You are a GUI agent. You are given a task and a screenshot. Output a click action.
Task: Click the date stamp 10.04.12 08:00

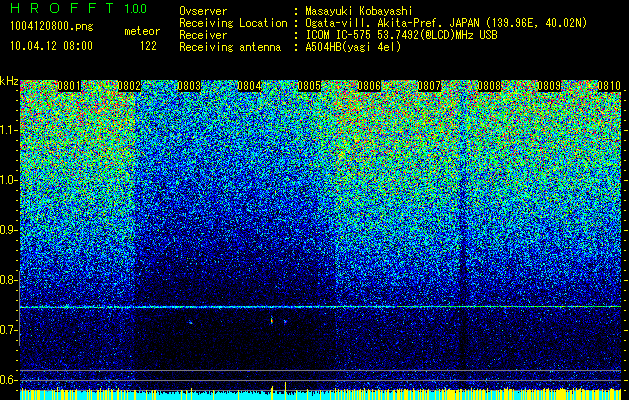(51, 46)
